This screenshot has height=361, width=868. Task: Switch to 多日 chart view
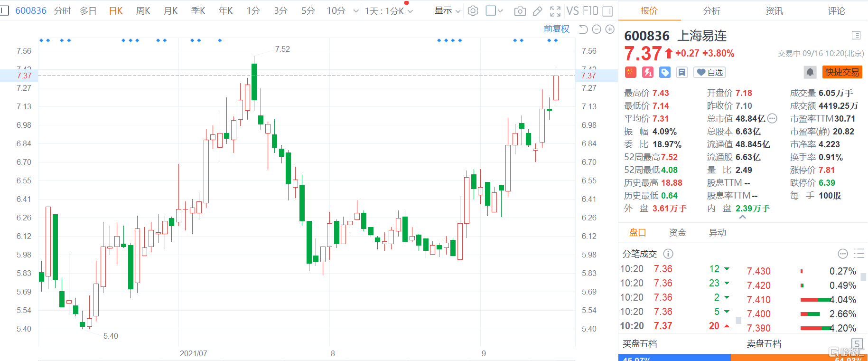(x=88, y=10)
